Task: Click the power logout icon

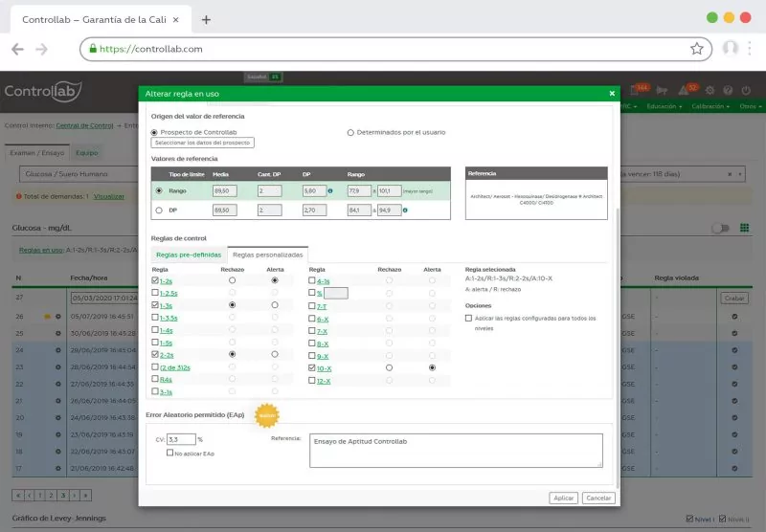Action: [747, 91]
